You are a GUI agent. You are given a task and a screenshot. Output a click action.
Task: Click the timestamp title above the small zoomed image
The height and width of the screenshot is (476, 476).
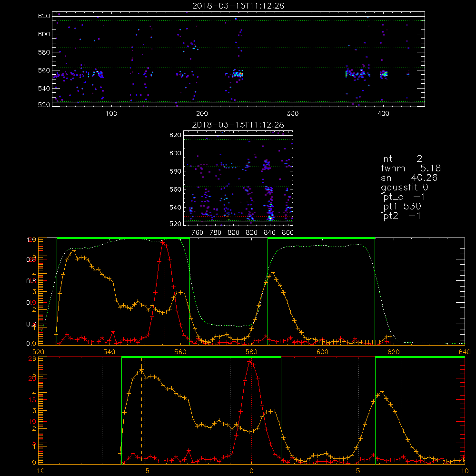point(238,125)
